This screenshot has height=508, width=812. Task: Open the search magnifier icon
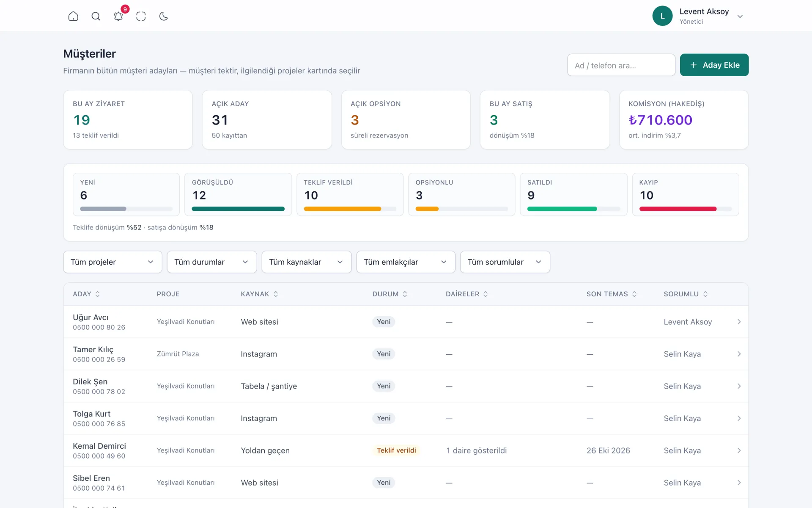coord(96,16)
